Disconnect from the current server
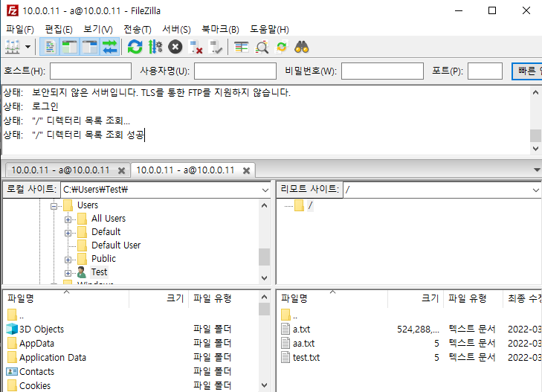The width and height of the screenshot is (542, 392). coord(196,47)
